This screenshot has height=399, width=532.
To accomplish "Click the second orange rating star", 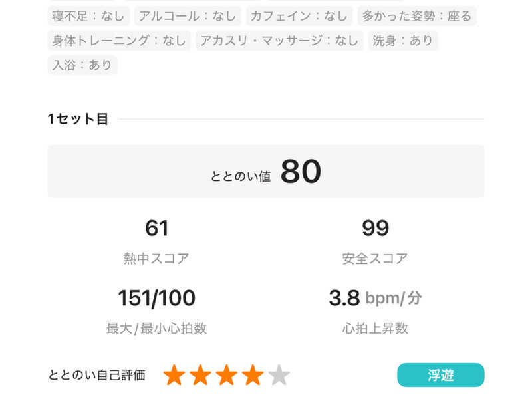I will point(200,375).
